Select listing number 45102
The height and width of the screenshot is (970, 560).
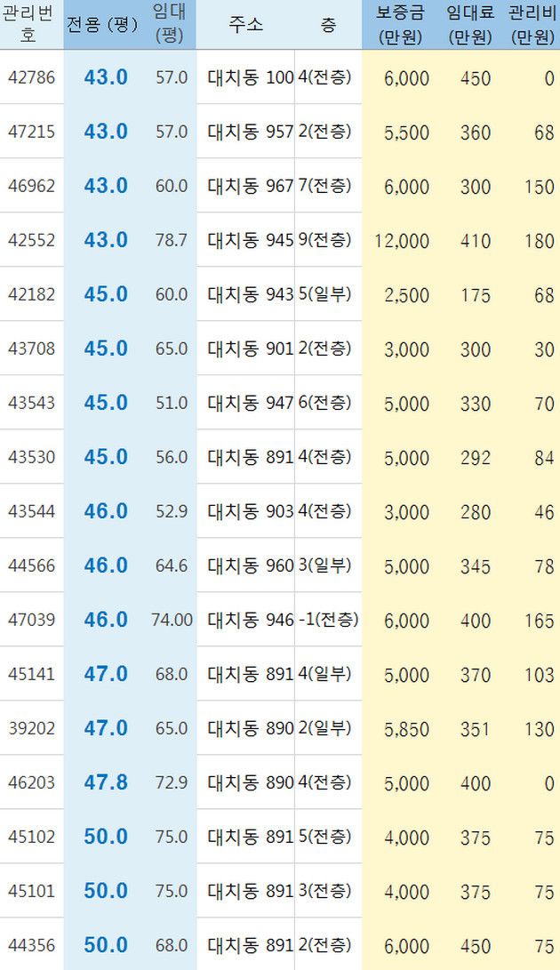pyautogui.click(x=32, y=837)
